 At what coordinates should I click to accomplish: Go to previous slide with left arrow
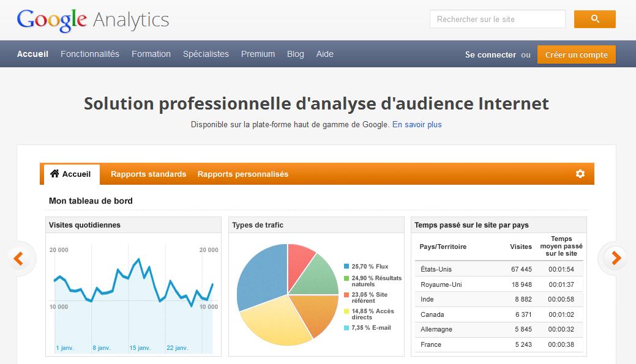pyautogui.click(x=18, y=258)
